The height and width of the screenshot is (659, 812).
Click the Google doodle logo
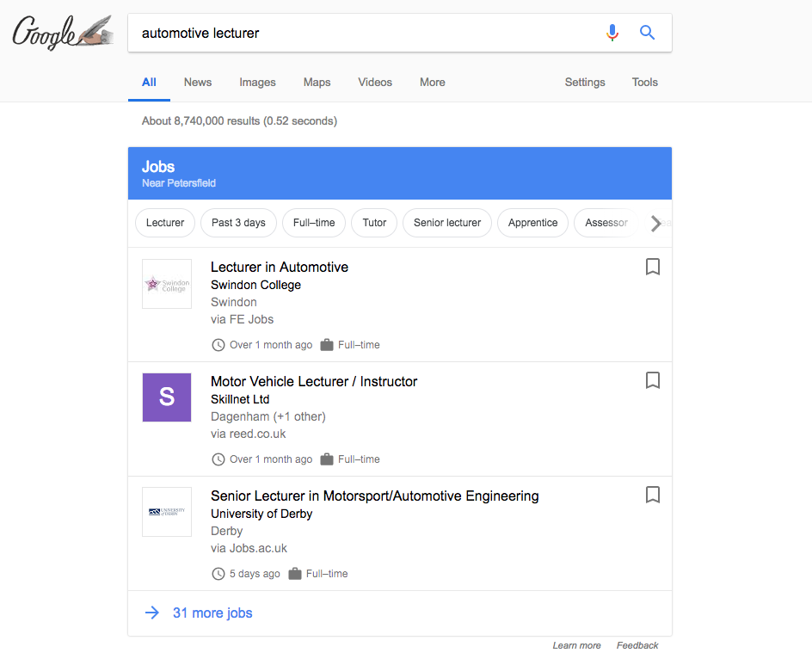[x=63, y=33]
